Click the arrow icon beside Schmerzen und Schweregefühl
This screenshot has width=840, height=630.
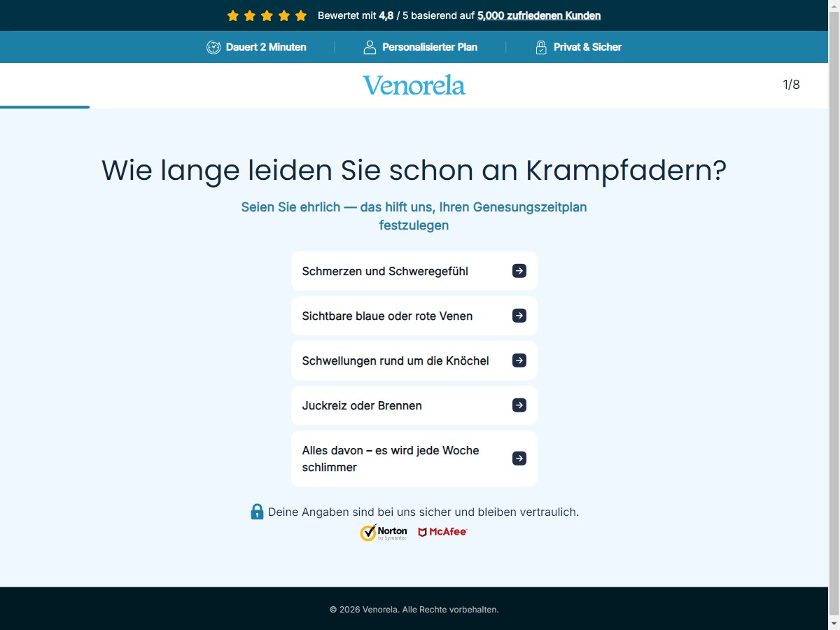pyautogui.click(x=519, y=271)
